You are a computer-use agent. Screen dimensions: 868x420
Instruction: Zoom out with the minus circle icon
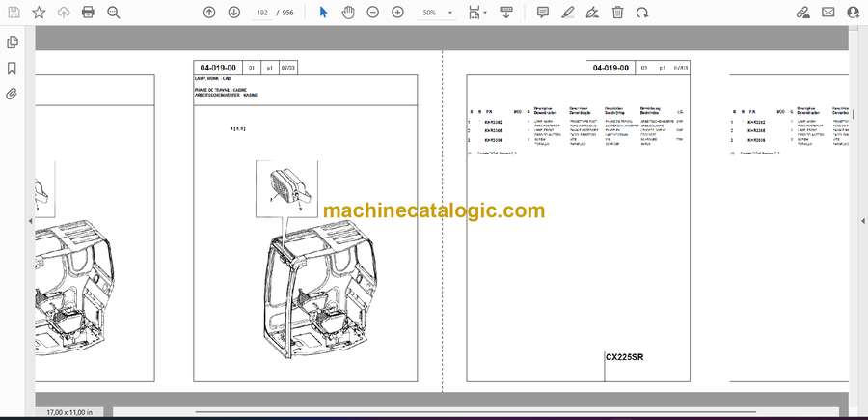(x=373, y=13)
